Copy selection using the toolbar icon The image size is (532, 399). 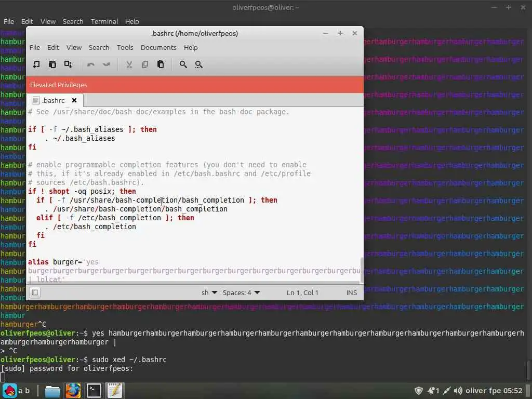tap(145, 64)
